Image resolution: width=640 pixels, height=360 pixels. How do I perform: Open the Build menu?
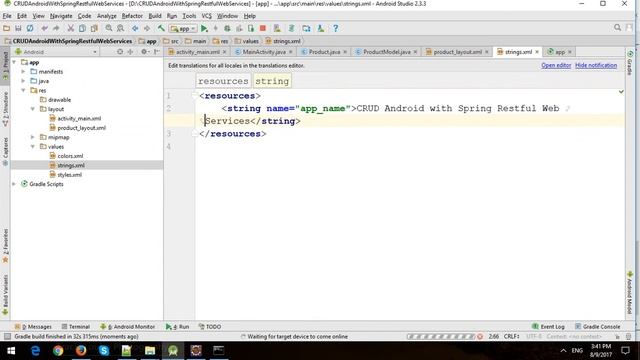click(155, 16)
